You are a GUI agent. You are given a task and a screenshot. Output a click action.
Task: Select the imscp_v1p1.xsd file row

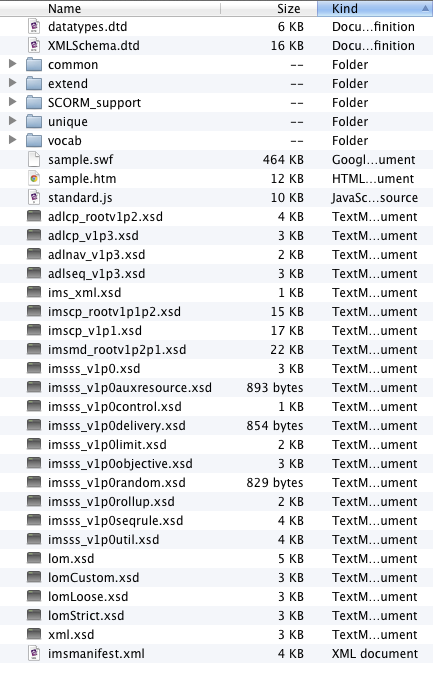[x=216, y=331]
